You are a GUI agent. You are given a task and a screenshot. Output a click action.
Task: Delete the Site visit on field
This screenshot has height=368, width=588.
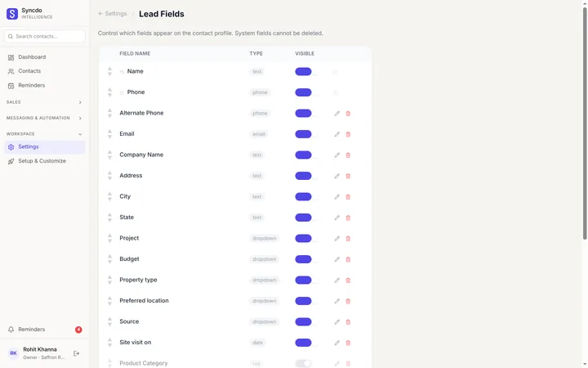click(x=348, y=343)
